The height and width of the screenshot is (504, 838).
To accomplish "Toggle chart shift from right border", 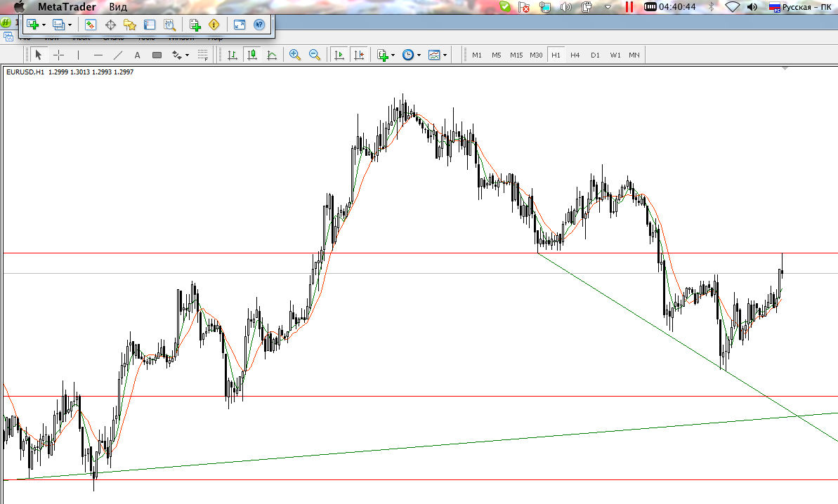I will [359, 55].
